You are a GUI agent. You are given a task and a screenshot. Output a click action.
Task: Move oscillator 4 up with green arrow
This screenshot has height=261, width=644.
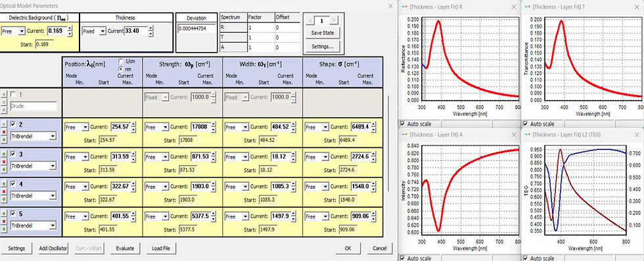pos(4,183)
